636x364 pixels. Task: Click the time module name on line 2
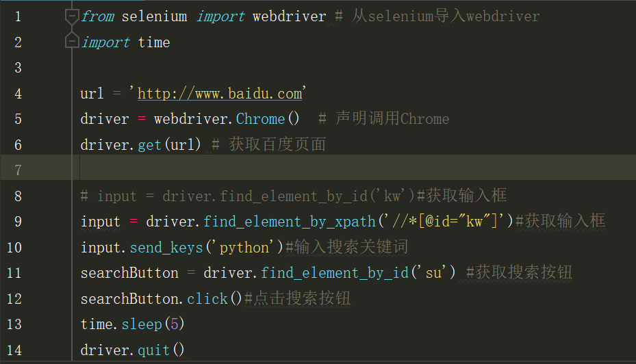tap(154, 42)
